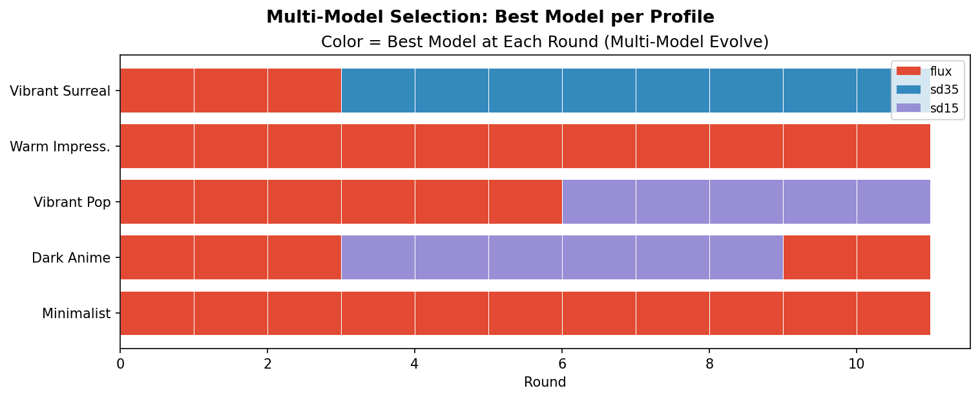Click the 'Color = Best Model' subtitle
Image resolution: width=980 pixels, height=399 pixels.
pyautogui.click(x=545, y=42)
